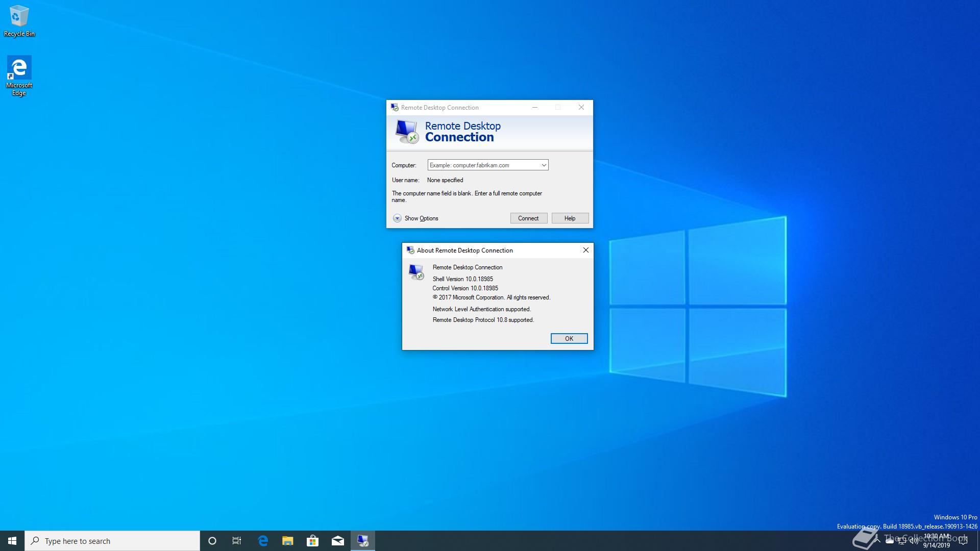Open File Explorer from the taskbar
Viewport: 980px width, 551px height.
click(288, 541)
